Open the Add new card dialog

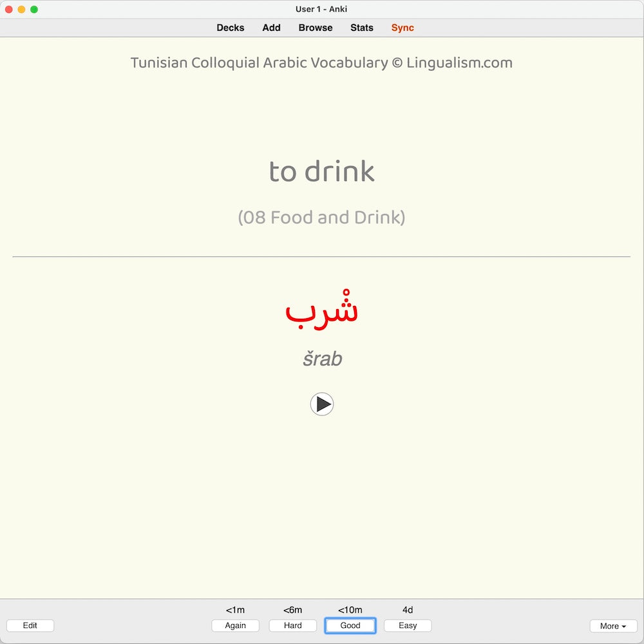coord(271,28)
